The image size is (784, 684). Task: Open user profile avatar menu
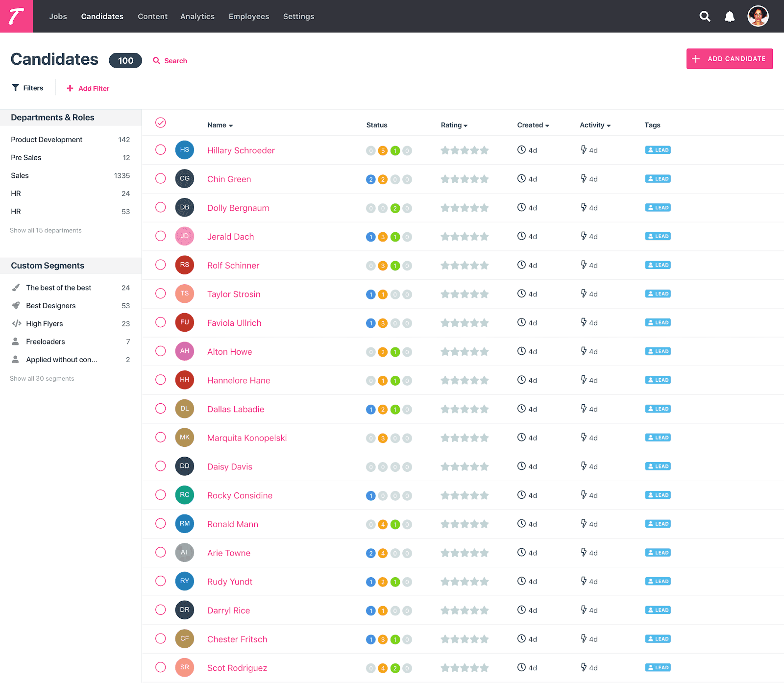(758, 16)
